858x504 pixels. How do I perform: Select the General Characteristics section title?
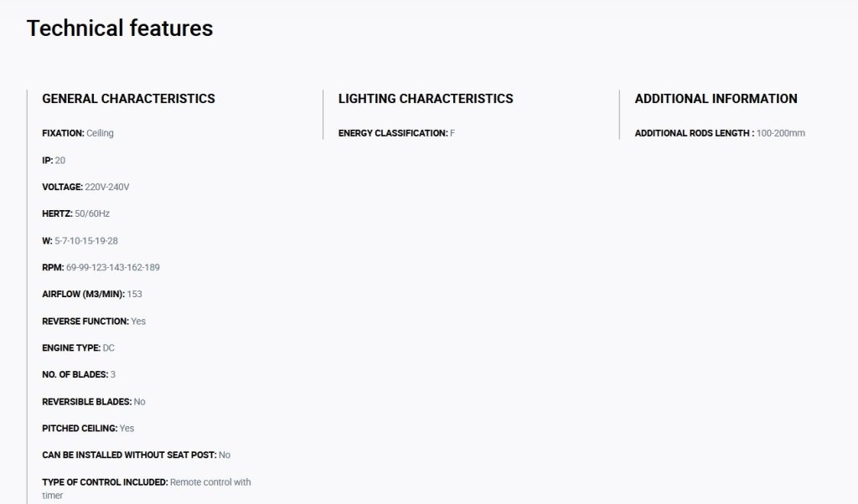pos(128,99)
